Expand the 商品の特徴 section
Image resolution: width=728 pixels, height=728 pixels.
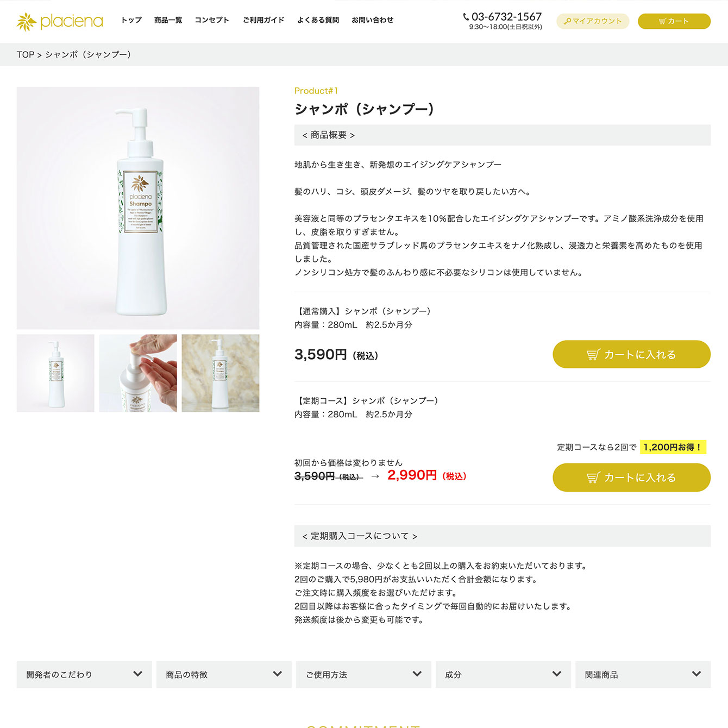tap(224, 674)
